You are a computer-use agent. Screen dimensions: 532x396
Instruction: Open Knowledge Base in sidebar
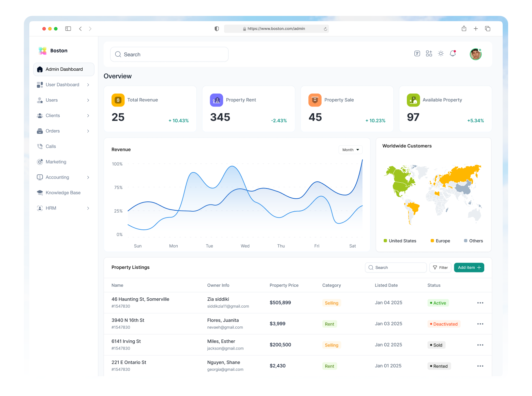(x=63, y=193)
